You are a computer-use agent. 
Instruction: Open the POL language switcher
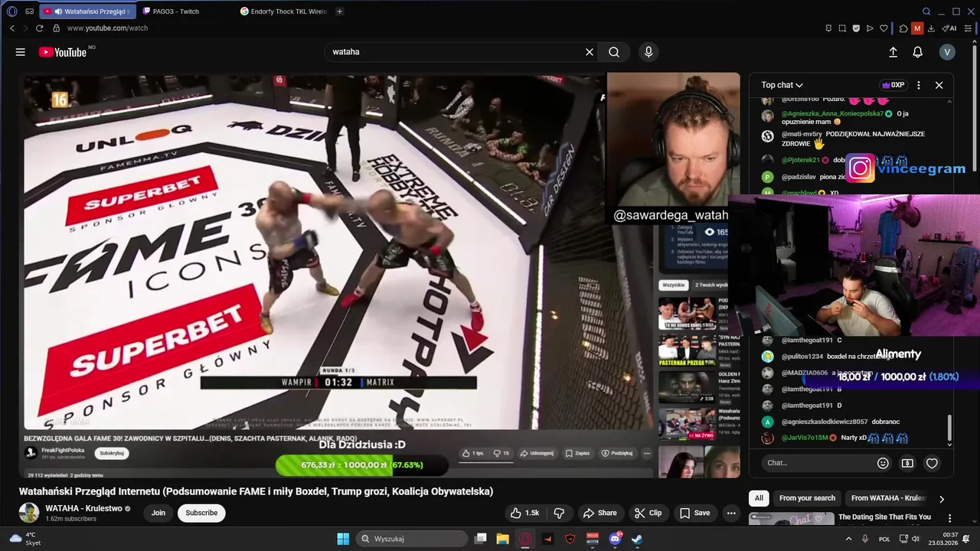coord(884,539)
